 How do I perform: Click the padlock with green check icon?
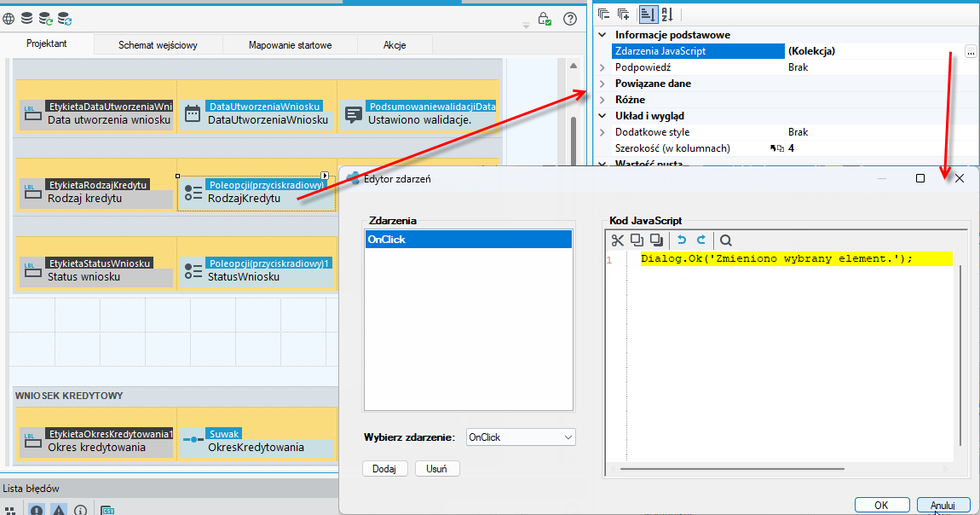point(545,19)
